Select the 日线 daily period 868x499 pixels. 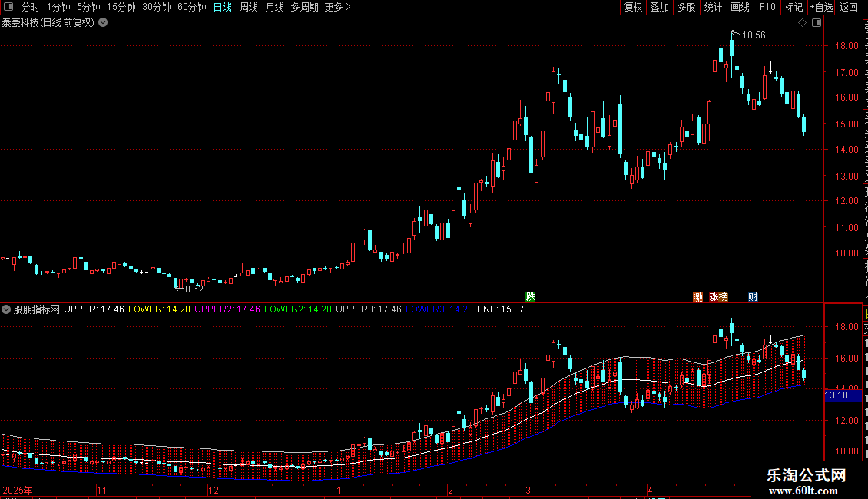pyautogui.click(x=223, y=7)
